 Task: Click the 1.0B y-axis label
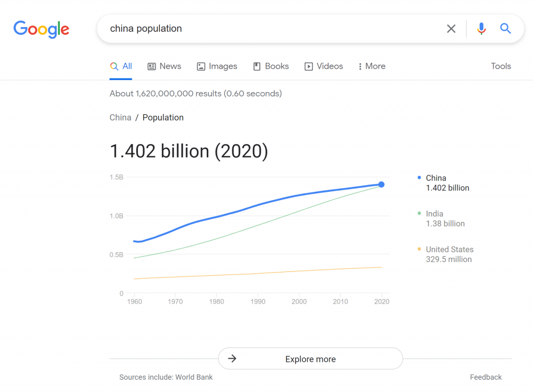116,216
